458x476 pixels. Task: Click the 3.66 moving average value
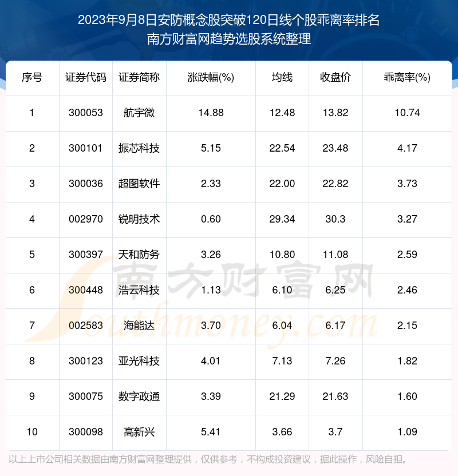[282, 432]
